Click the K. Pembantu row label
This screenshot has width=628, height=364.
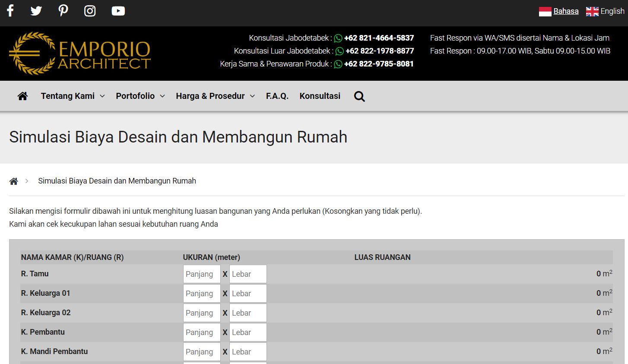tap(43, 332)
